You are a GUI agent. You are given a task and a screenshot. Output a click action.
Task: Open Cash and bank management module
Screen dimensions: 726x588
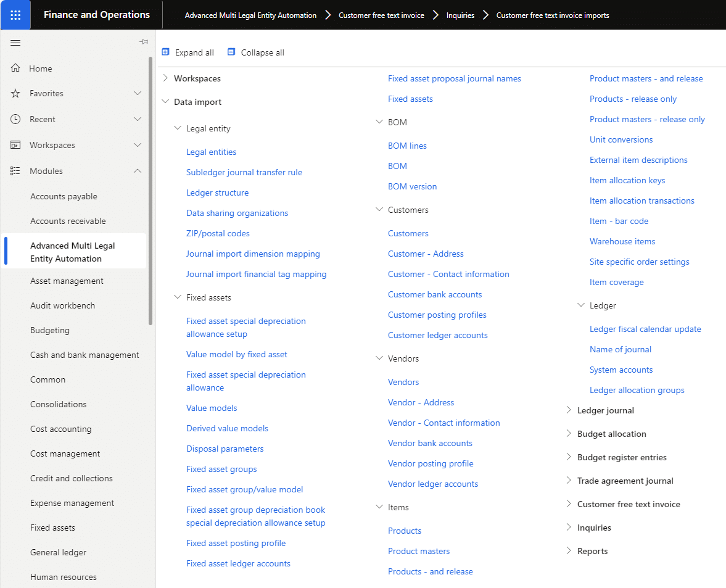click(85, 355)
